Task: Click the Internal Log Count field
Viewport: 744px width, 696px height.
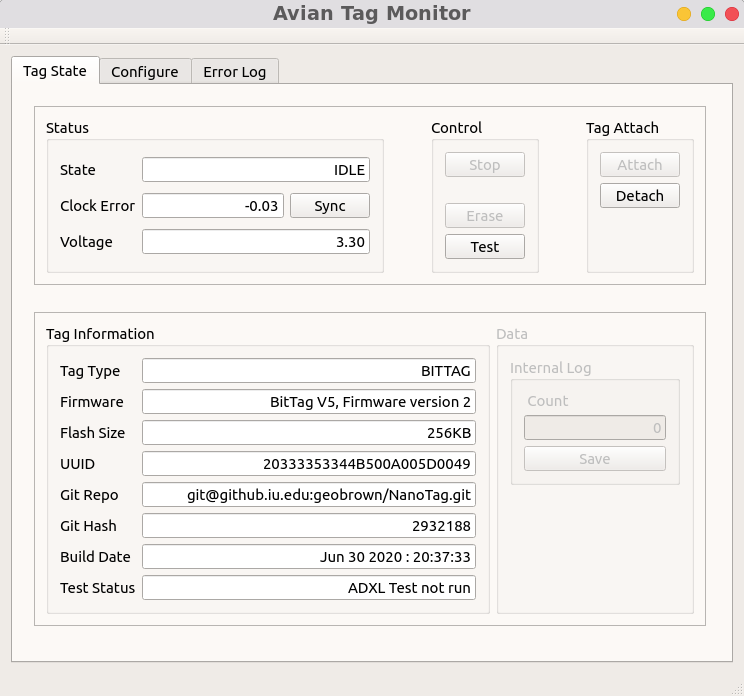Action: click(595, 428)
